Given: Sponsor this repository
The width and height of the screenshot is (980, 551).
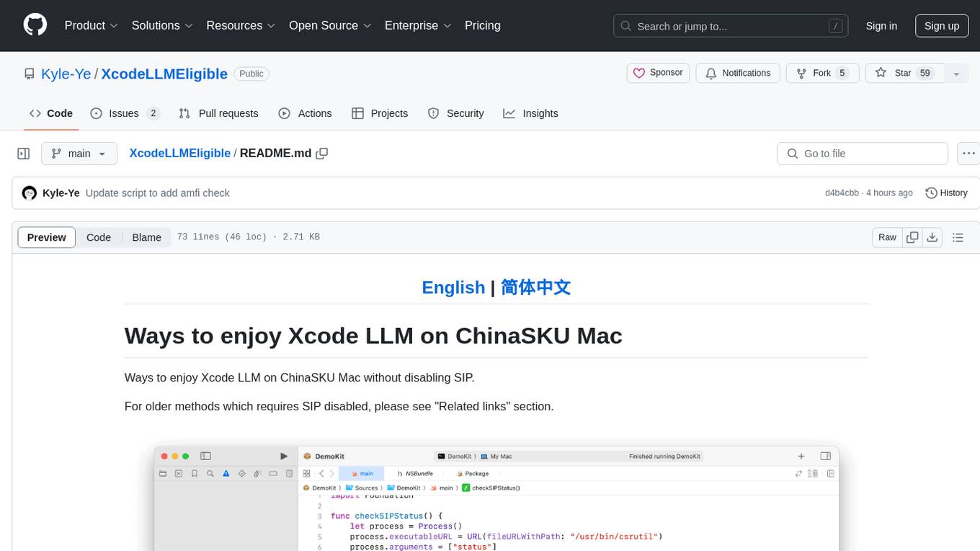Looking at the screenshot, I should [659, 73].
